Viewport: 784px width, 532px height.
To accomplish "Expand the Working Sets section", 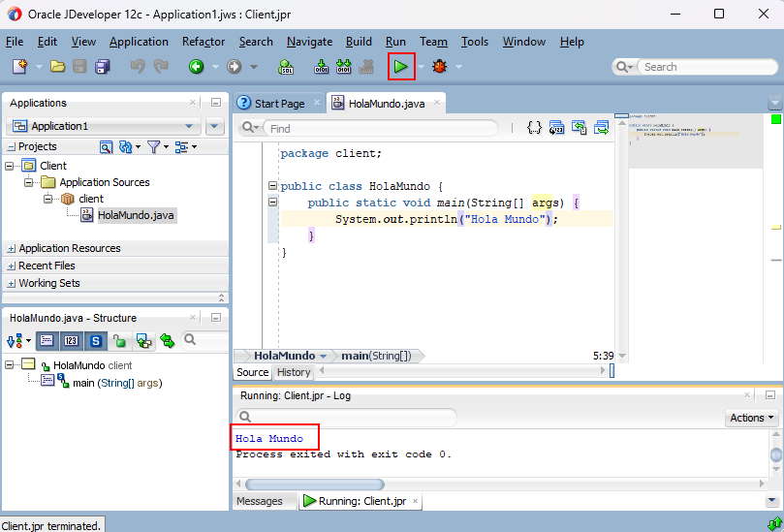I will pyautogui.click(x=12, y=284).
